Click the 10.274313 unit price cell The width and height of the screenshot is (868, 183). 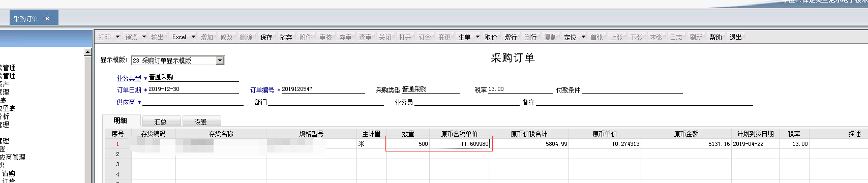click(x=605, y=144)
